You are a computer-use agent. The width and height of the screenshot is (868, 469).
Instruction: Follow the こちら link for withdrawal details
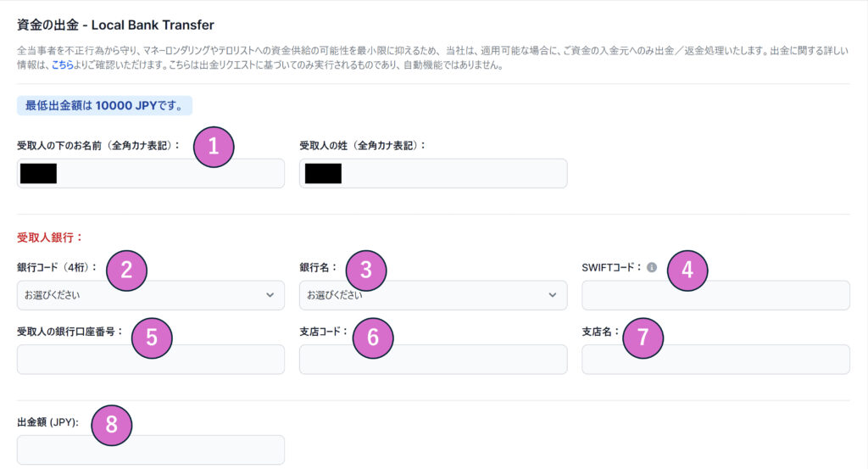(63, 65)
